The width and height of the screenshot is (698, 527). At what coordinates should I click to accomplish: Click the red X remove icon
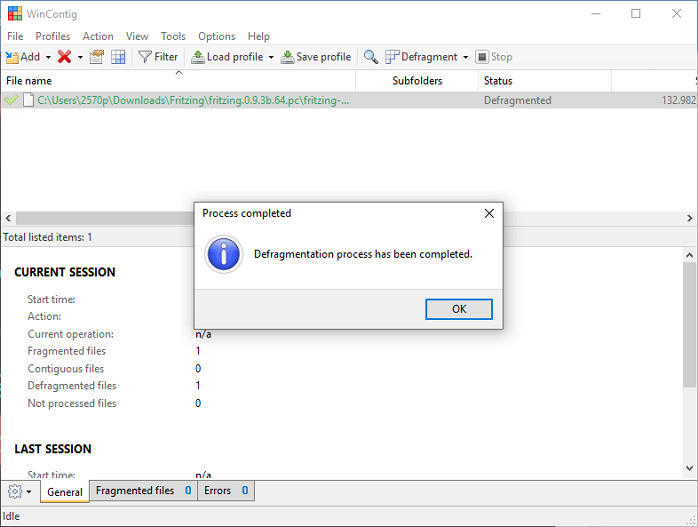point(65,57)
